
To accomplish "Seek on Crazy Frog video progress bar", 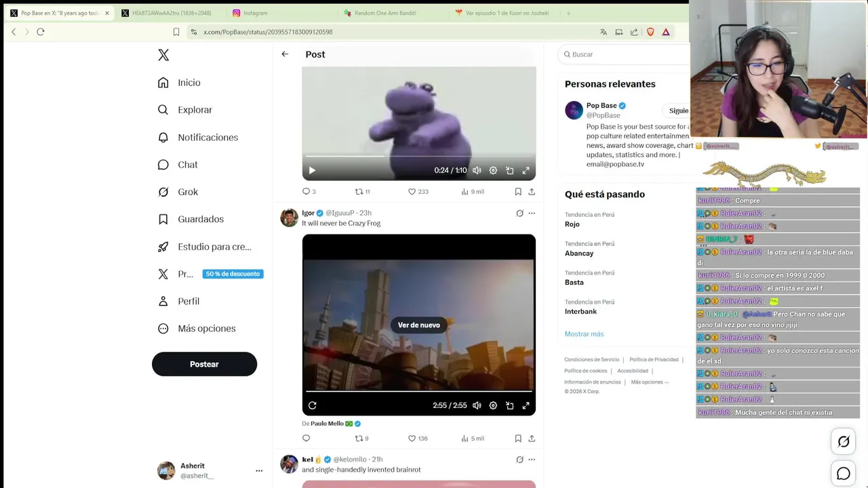I will point(418,391).
